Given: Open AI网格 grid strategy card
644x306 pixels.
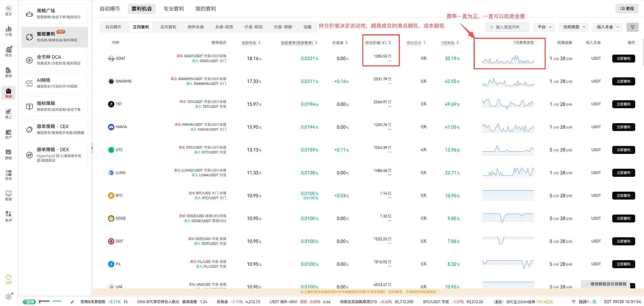Looking at the screenshot, I should point(55,83).
